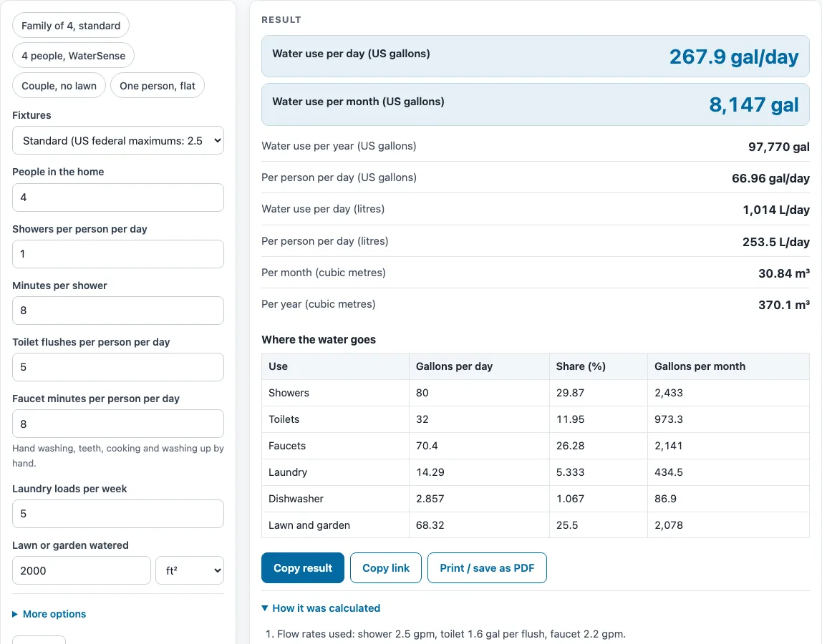Click the 'Where the water goes' heading
The height and width of the screenshot is (644, 822).
pyautogui.click(x=319, y=340)
